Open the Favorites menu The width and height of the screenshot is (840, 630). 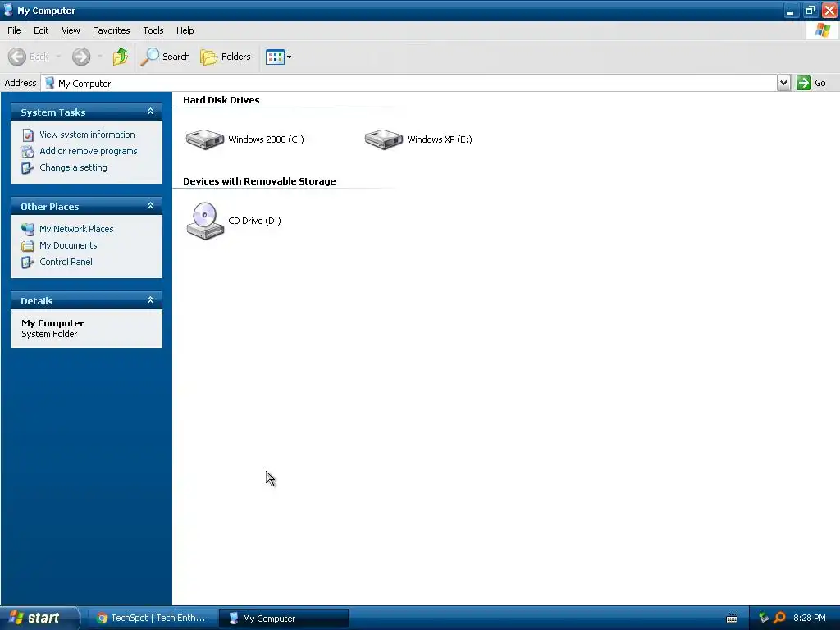(112, 30)
